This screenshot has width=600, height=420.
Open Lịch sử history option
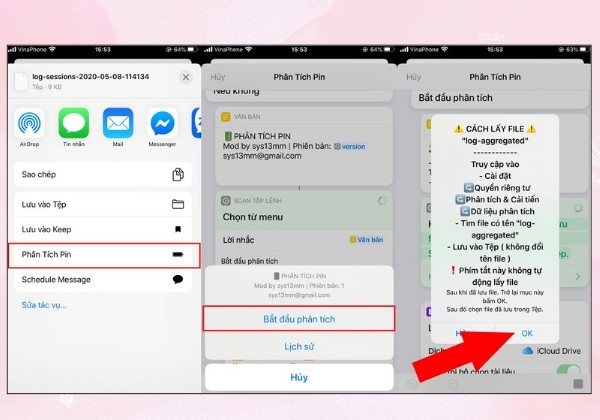[299, 347]
